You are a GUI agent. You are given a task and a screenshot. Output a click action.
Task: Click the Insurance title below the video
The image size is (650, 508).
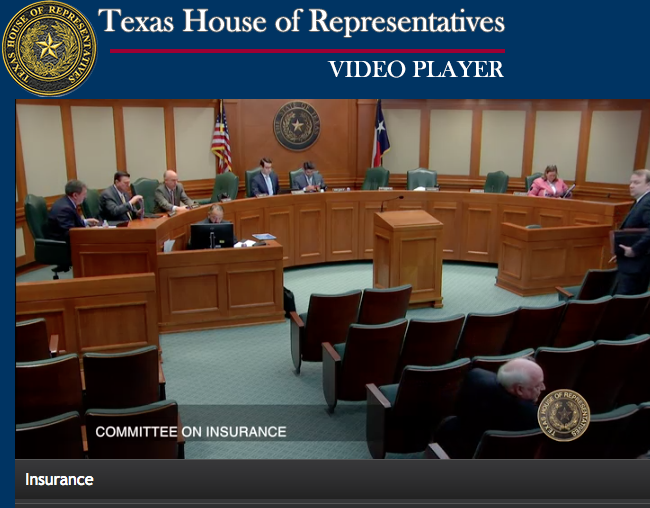click(x=59, y=480)
